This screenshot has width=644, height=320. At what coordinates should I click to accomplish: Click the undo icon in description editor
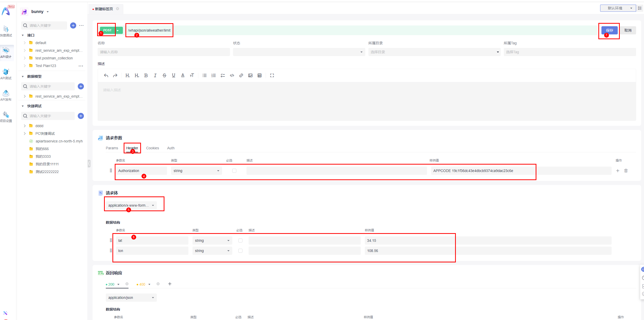[106, 75]
